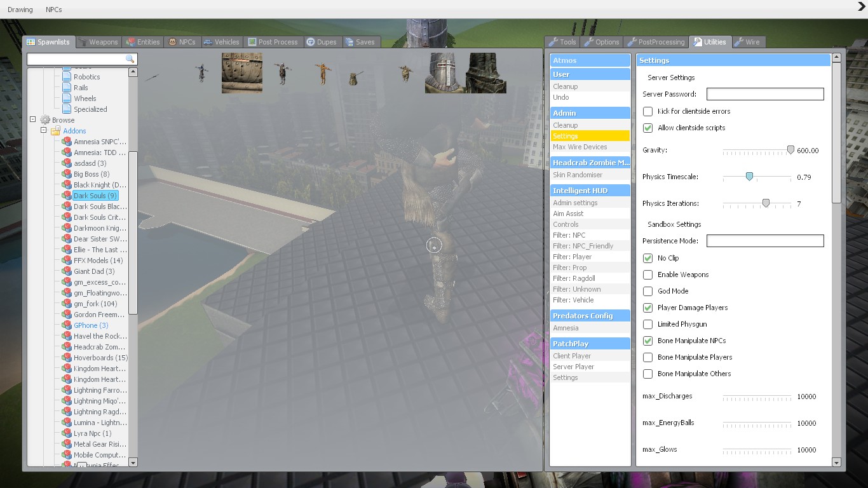868x488 pixels.
Task: Open the Skin Randomiser option
Action: coord(590,175)
